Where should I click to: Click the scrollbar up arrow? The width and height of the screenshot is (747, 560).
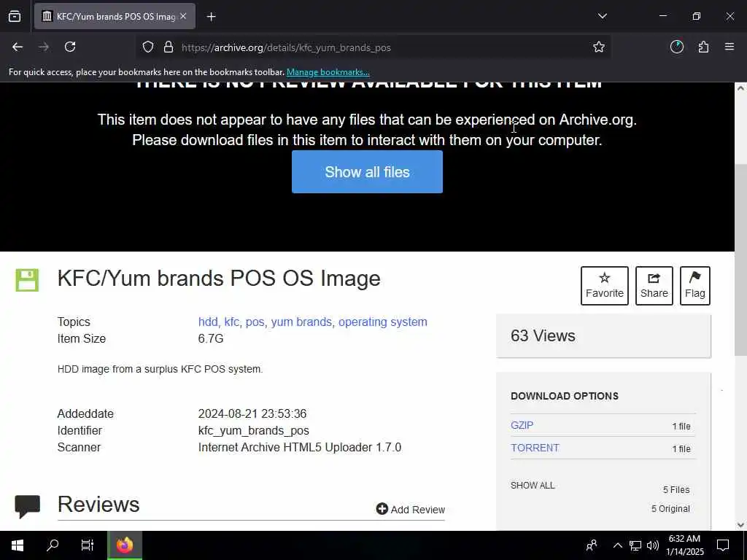[741, 88]
